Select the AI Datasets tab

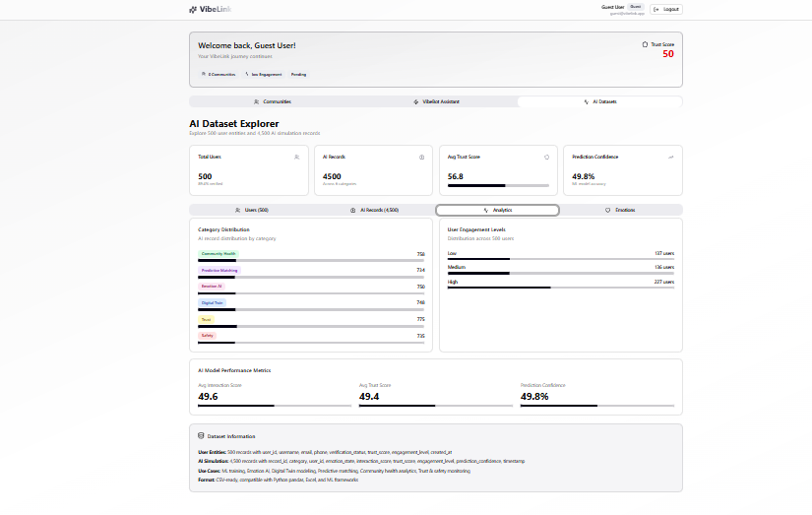click(x=599, y=101)
